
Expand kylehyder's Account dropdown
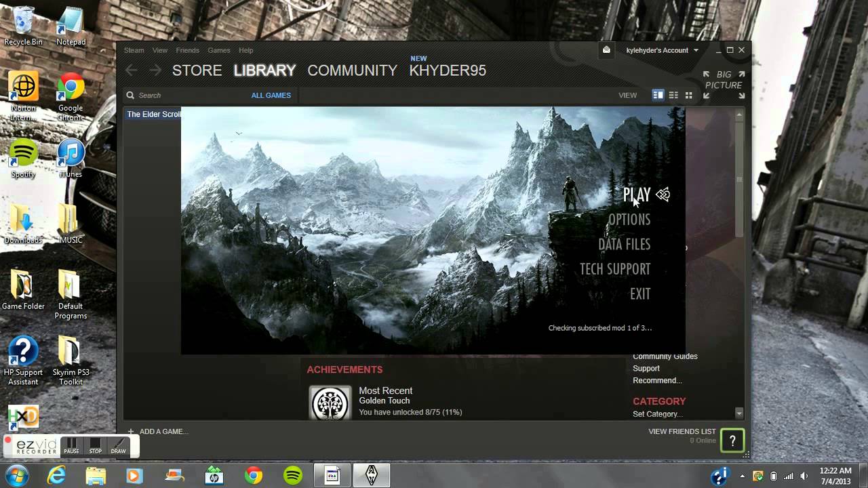click(662, 50)
